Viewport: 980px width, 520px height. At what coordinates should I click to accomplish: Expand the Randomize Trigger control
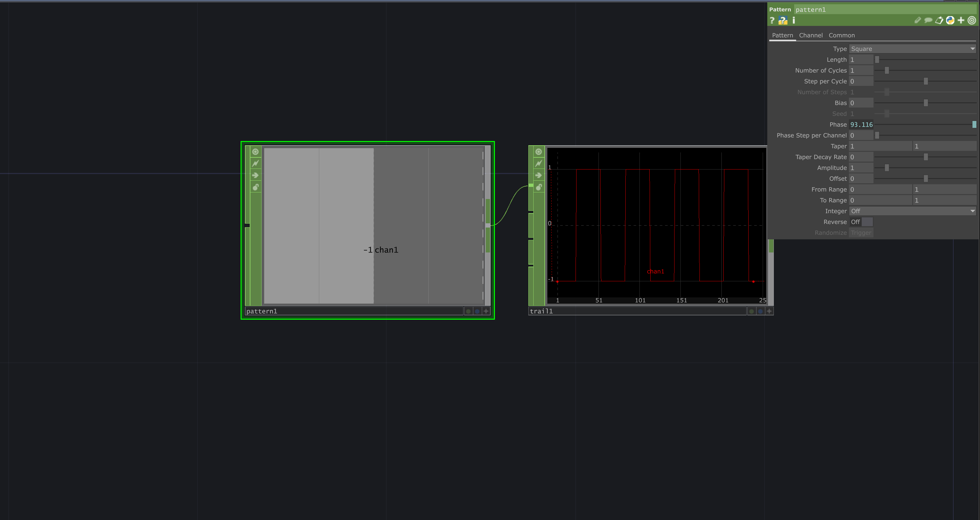click(x=861, y=232)
